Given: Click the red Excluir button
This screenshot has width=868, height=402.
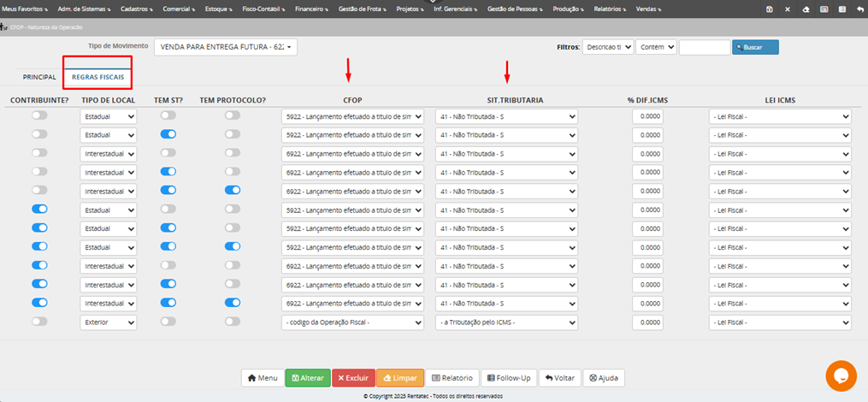Looking at the screenshot, I should (352, 377).
